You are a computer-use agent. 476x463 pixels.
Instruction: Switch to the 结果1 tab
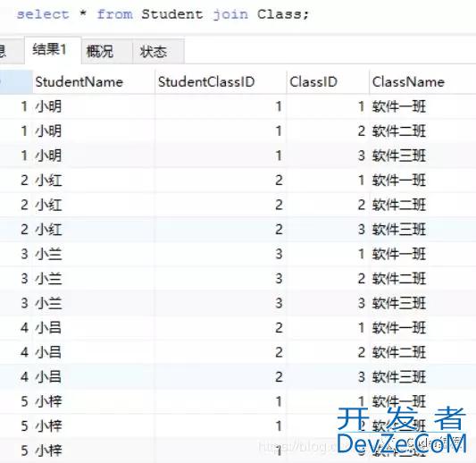(x=53, y=49)
